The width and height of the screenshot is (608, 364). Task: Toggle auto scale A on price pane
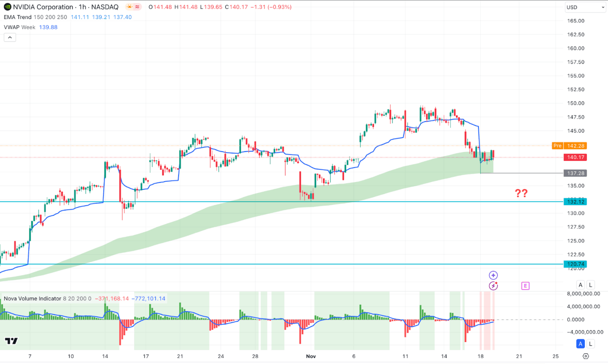[580, 285]
